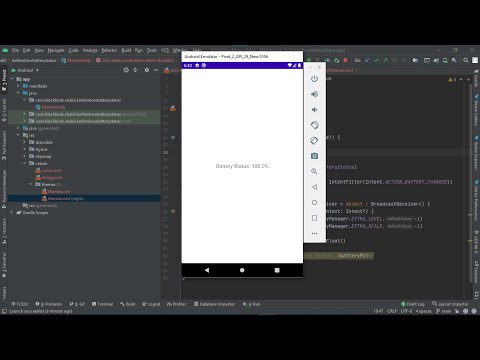Viewport: 480px width, 360px height.
Task: Tap the home button in phone navigation bar
Action: point(242,270)
